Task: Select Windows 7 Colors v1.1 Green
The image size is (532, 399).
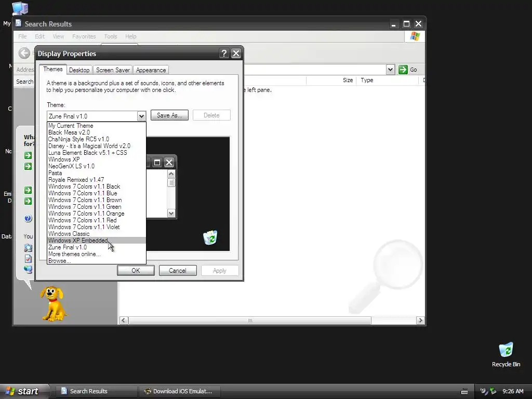Action: [x=96, y=207]
